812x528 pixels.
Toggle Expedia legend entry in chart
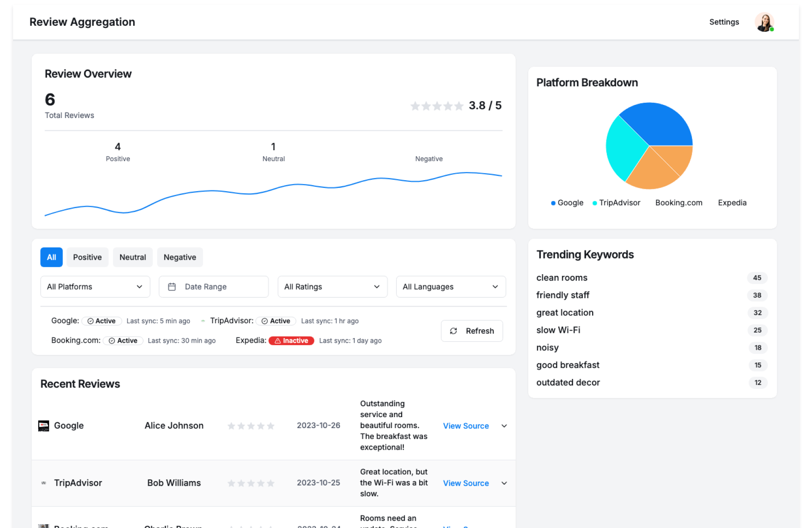(x=732, y=203)
